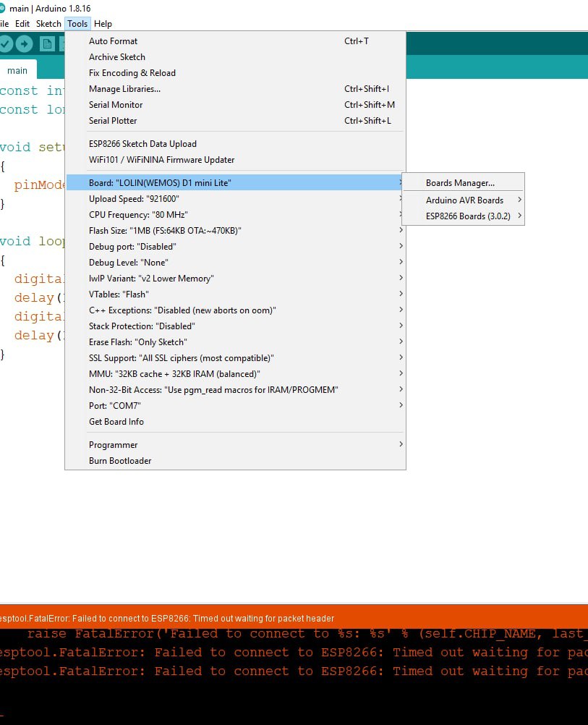Expand the Debug Level None submenu
This screenshot has height=725, width=588.
pos(235,263)
